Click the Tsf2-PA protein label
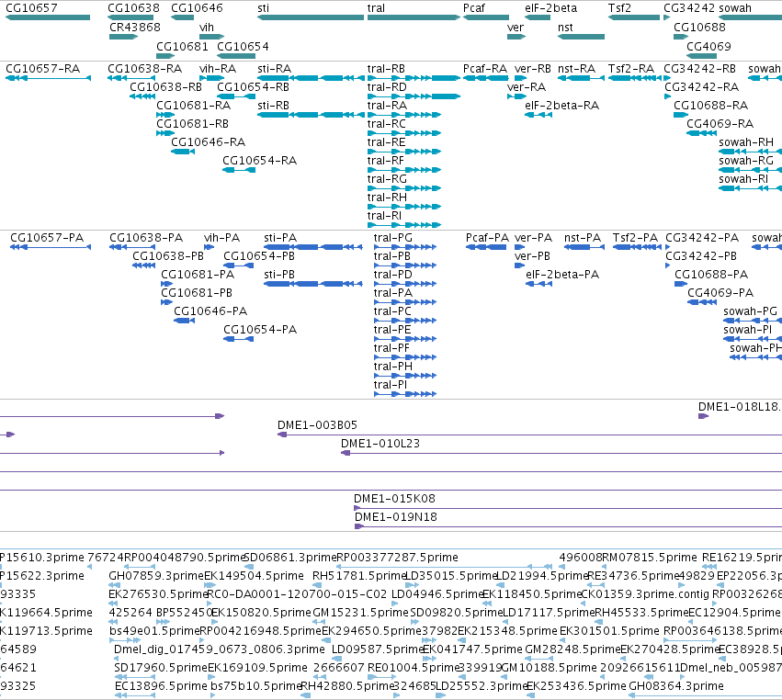This screenshot has height=700, width=782. point(635,238)
